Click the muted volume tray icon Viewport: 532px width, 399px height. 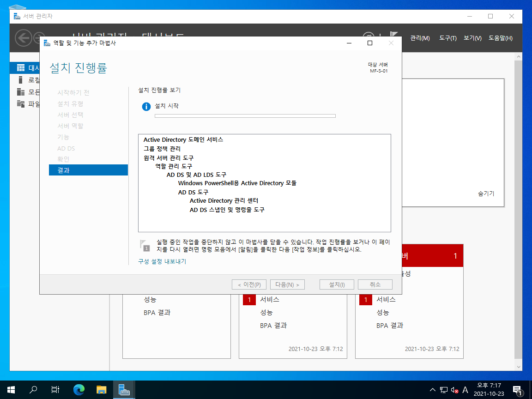coord(454,390)
